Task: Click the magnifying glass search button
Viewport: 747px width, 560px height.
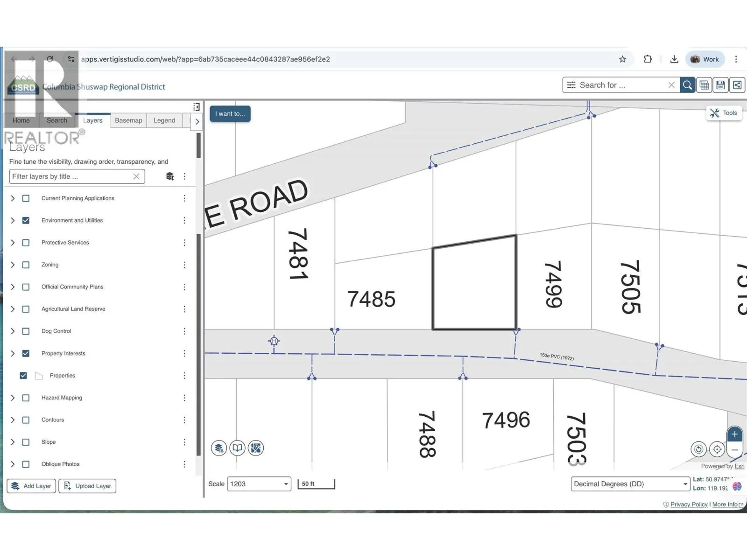Action: 687,85
